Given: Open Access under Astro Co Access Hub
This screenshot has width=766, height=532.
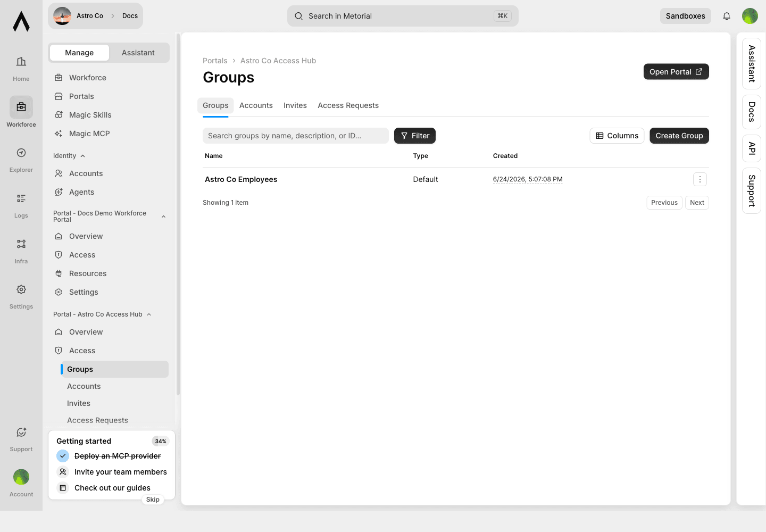Looking at the screenshot, I should click(109, 351).
